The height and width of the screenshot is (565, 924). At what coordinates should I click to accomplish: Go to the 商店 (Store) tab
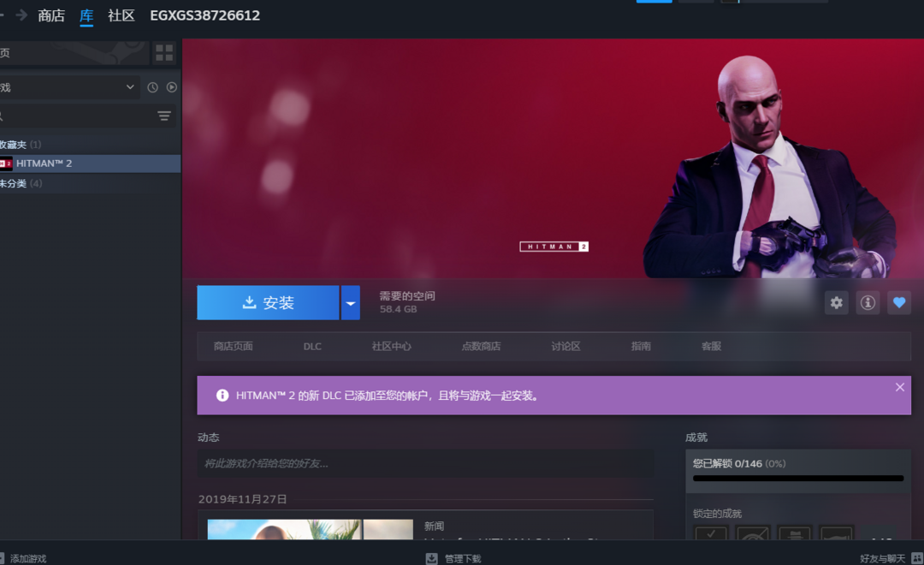click(51, 15)
